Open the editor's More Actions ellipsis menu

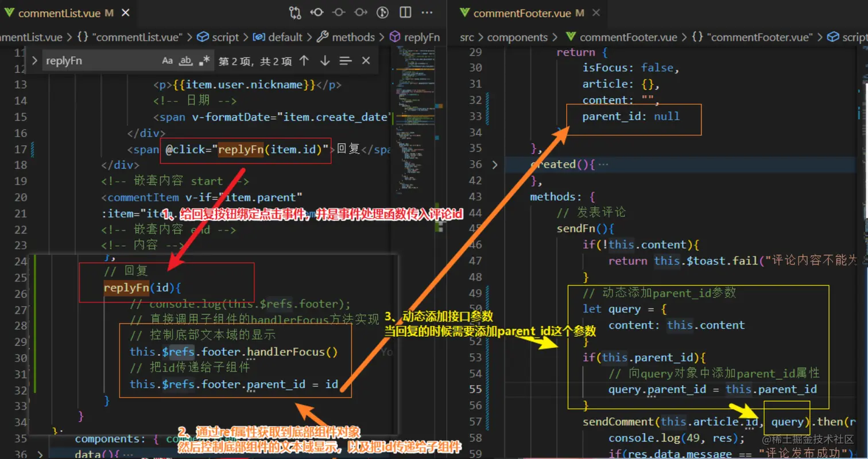[427, 13]
